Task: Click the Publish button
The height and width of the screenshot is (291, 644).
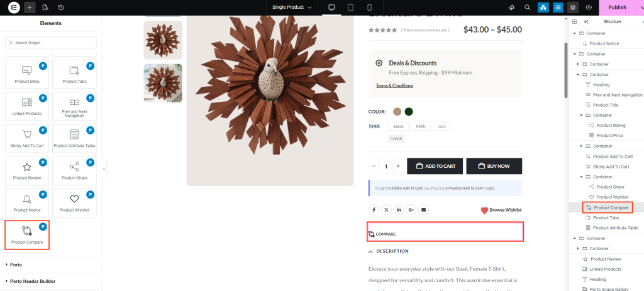Action: [x=617, y=8]
